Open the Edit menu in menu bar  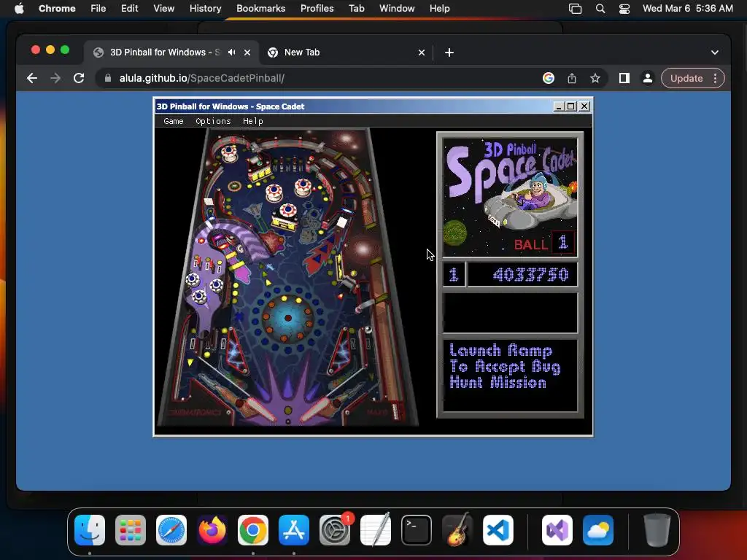129,9
